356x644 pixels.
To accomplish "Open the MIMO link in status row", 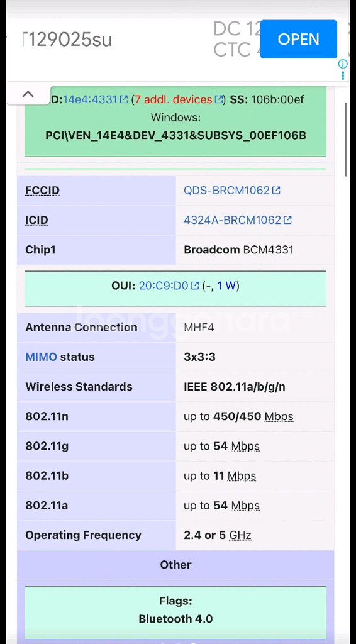I will pos(41,357).
